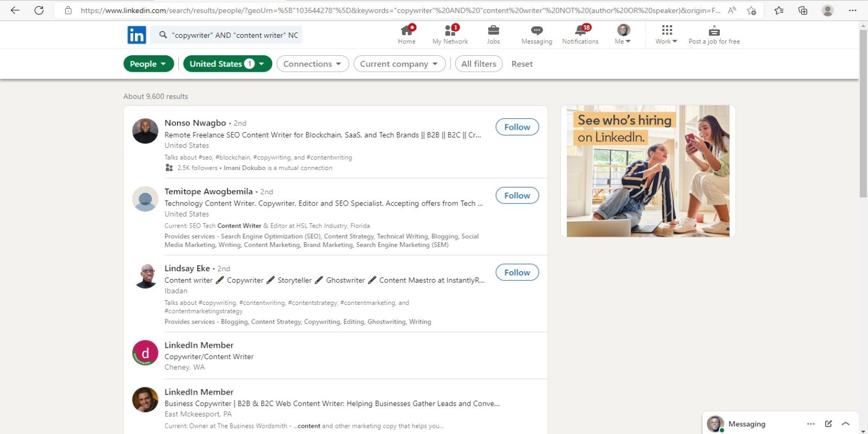Open LinkedIn Member Business Copywriter result
The image size is (868, 434).
click(199, 392)
